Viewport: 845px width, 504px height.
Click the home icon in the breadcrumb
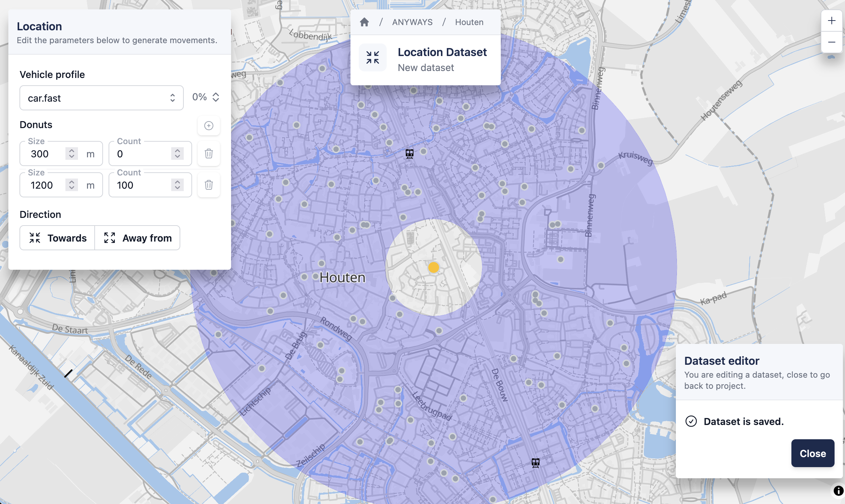point(364,22)
